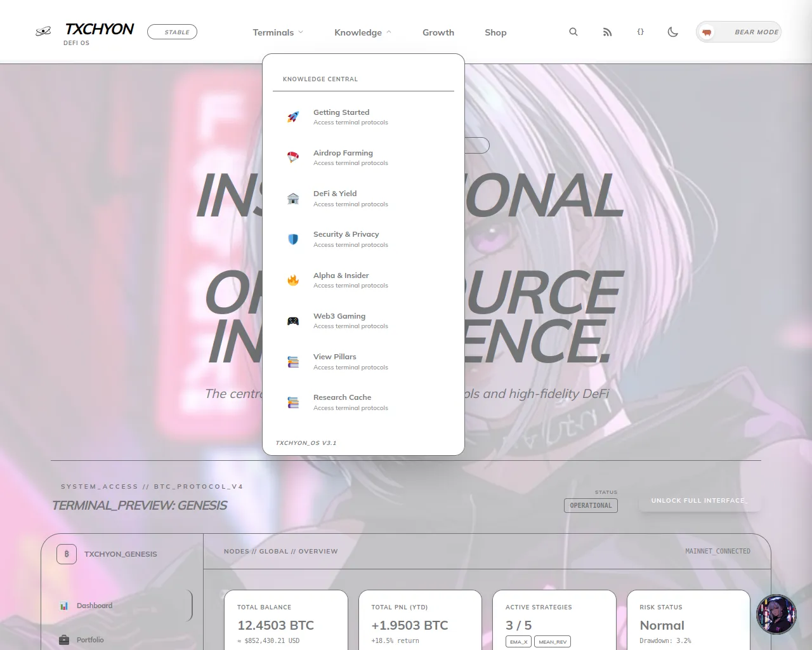Open the Growth nav item
This screenshot has width=812, height=650.
[438, 32]
